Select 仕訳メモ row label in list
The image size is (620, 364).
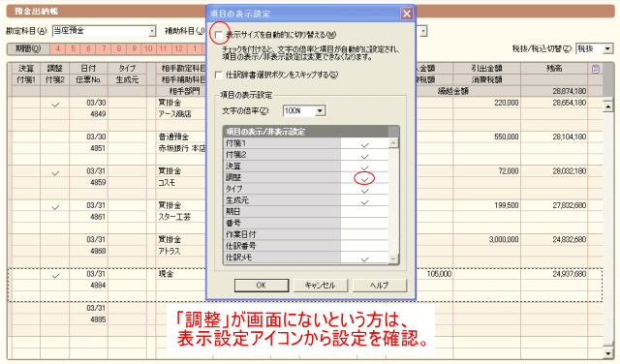tap(282, 258)
